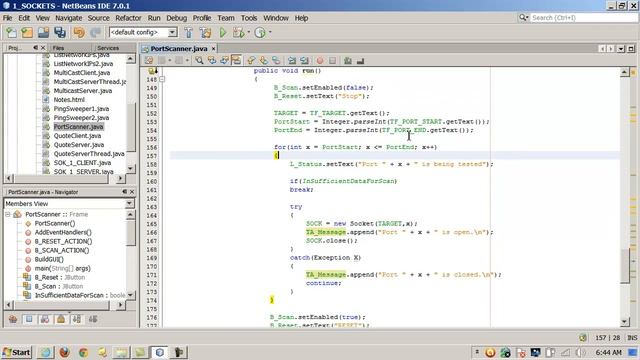
Task: Show opened documents list dropdown
Action: click(x=621, y=49)
